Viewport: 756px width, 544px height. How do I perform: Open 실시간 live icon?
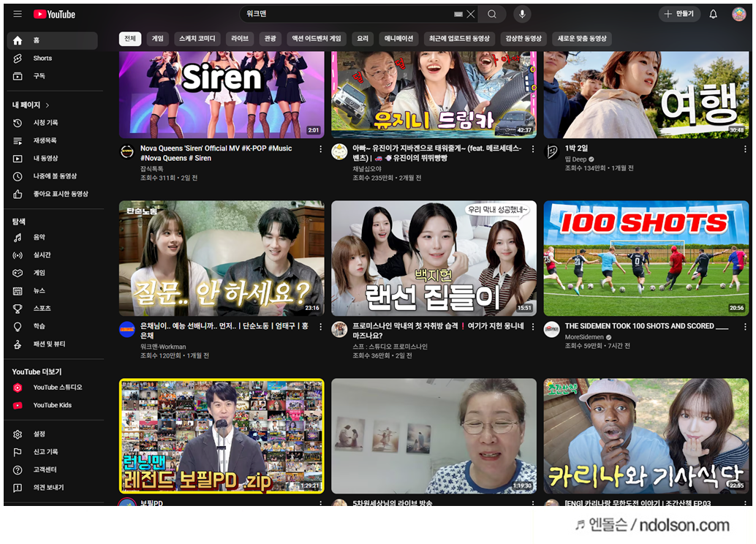tap(18, 255)
